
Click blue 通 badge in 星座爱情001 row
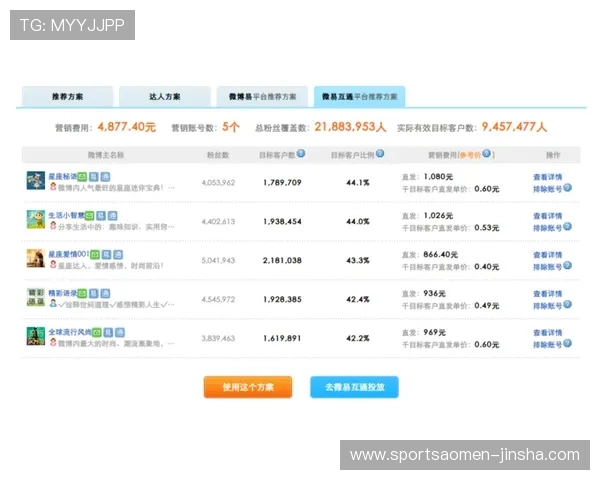point(118,255)
